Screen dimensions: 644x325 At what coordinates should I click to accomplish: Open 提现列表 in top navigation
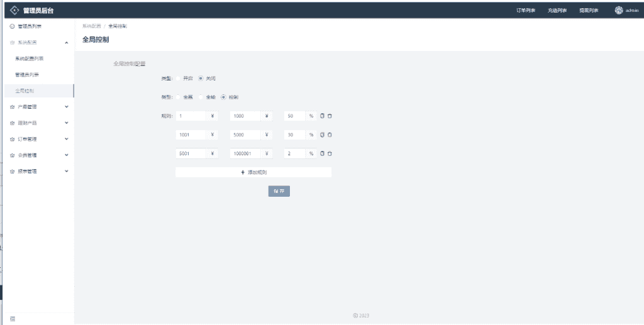[x=589, y=10]
